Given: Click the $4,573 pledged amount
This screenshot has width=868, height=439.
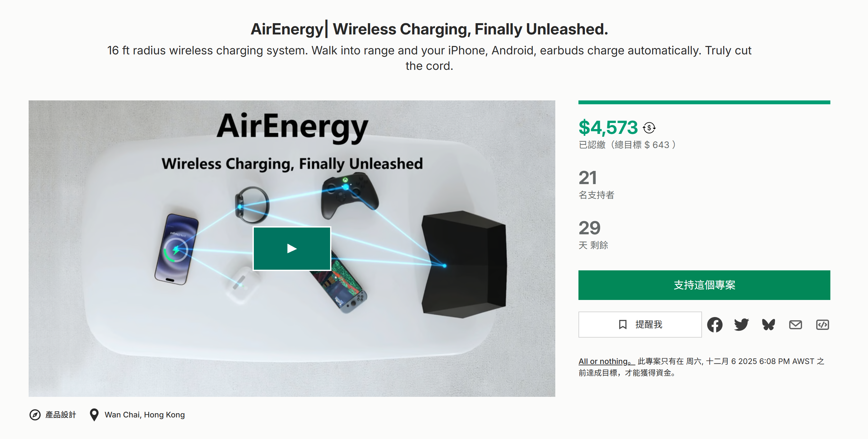Looking at the screenshot, I should point(608,127).
